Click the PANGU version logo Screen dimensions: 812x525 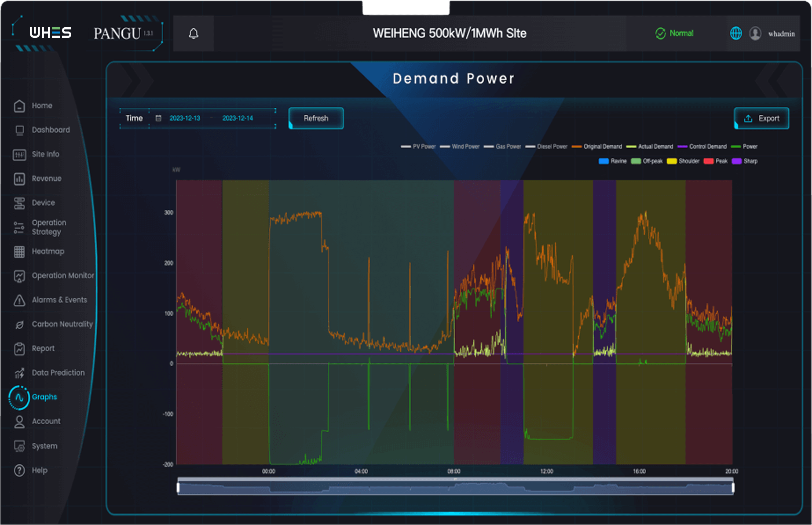tap(124, 33)
